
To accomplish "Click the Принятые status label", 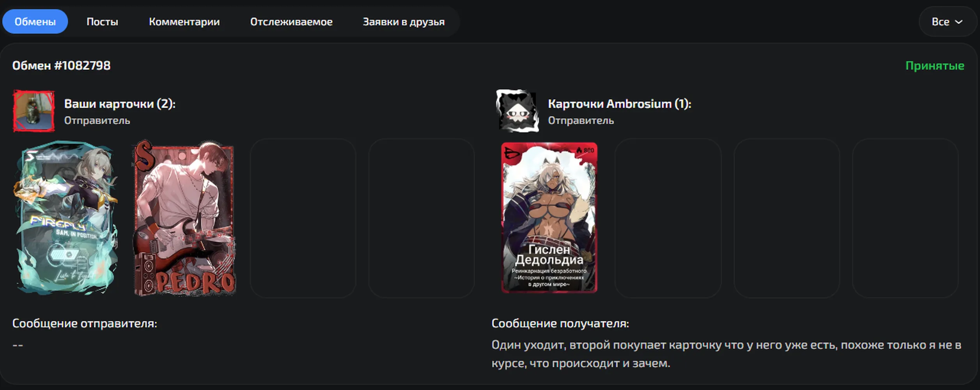I will point(935,66).
